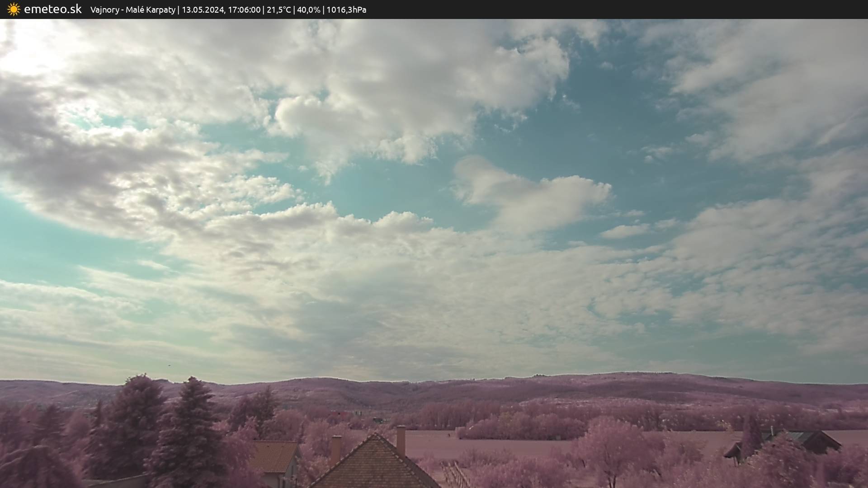Click the pressure value '1016,3hPa'
The width and height of the screenshot is (868, 488).
346,9
